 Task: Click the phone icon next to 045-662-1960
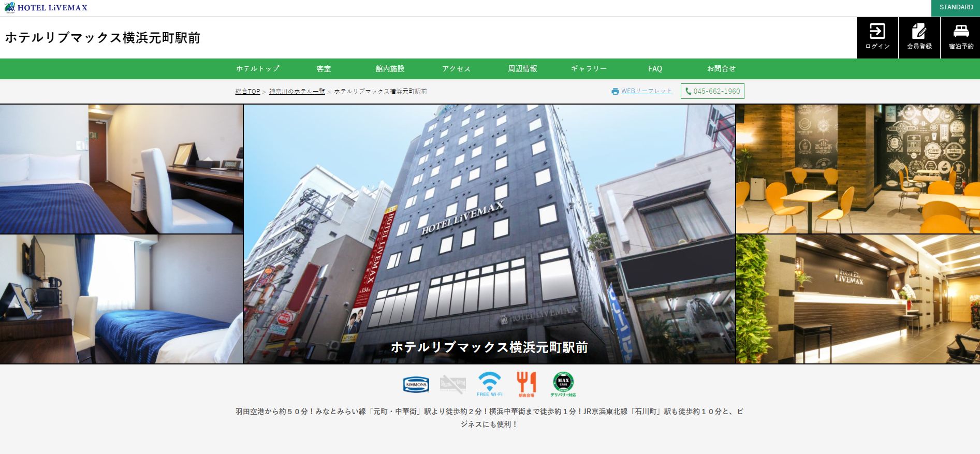688,91
